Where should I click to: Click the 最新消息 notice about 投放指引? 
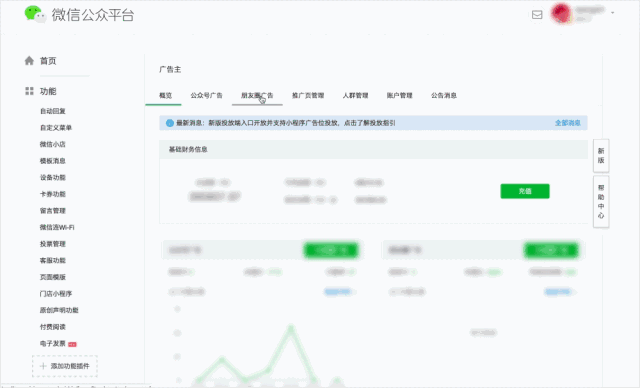[x=286, y=123]
